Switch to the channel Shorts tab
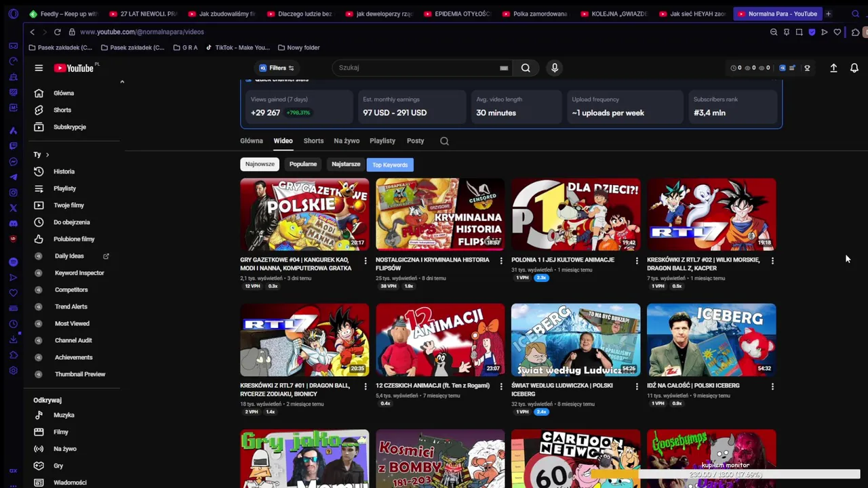The image size is (868, 488). pos(313,141)
